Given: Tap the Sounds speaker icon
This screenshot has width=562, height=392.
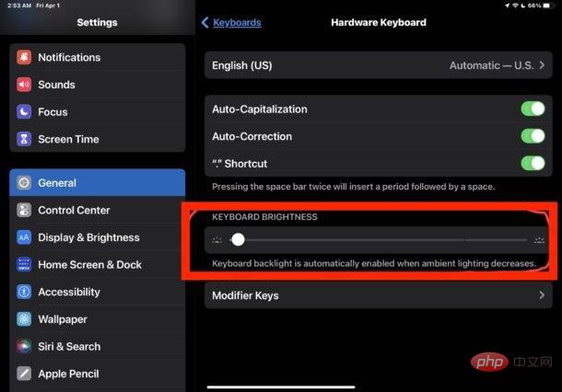Looking at the screenshot, I should [24, 85].
